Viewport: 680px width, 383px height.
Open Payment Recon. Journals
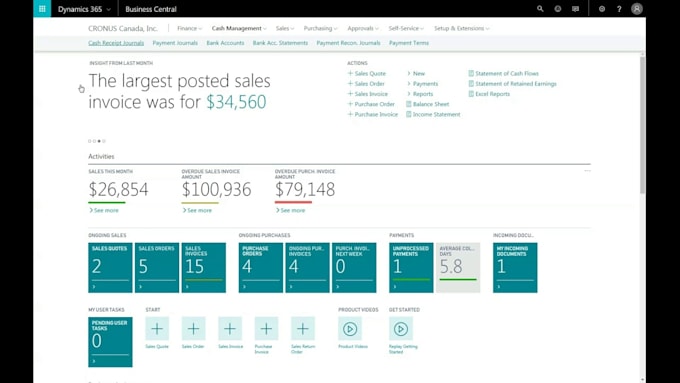[348, 43]
